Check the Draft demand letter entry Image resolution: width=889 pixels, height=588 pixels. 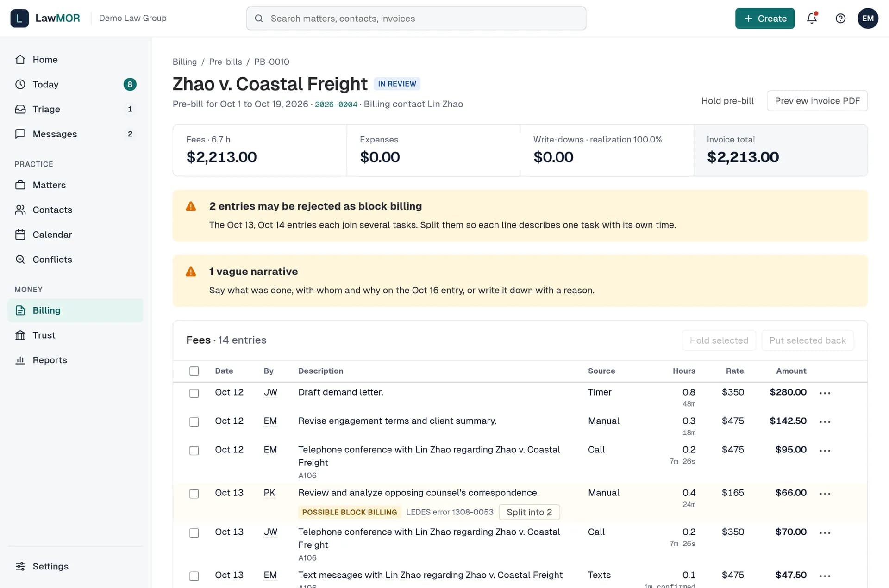click(194, 393)
